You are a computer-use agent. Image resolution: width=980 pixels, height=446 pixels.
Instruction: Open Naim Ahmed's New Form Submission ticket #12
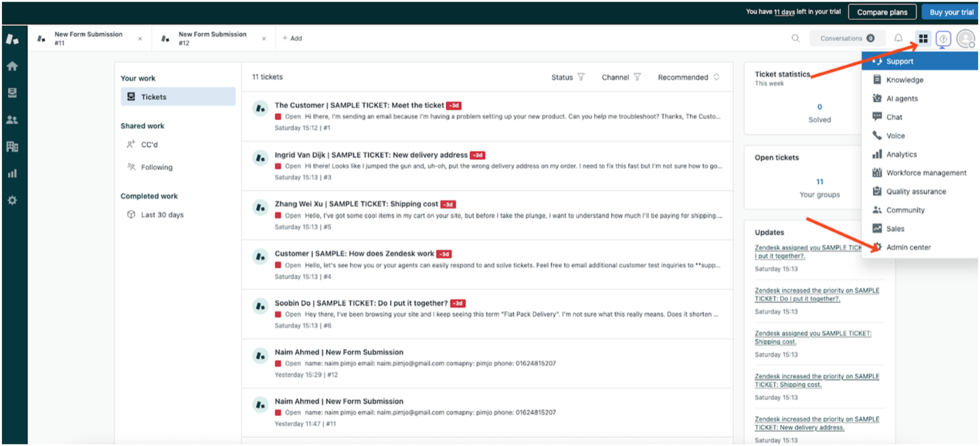(x=488, y=363)
